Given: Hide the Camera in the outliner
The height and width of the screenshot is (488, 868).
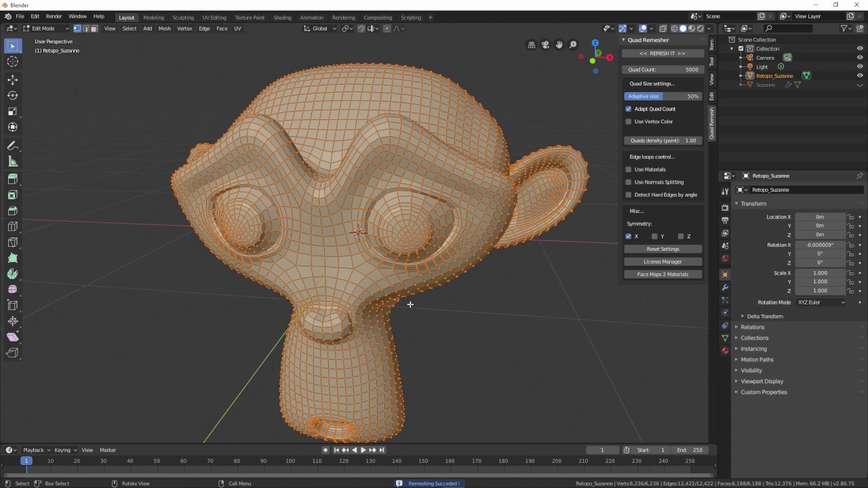Looking at the screenshot, I should coord(860,58).
